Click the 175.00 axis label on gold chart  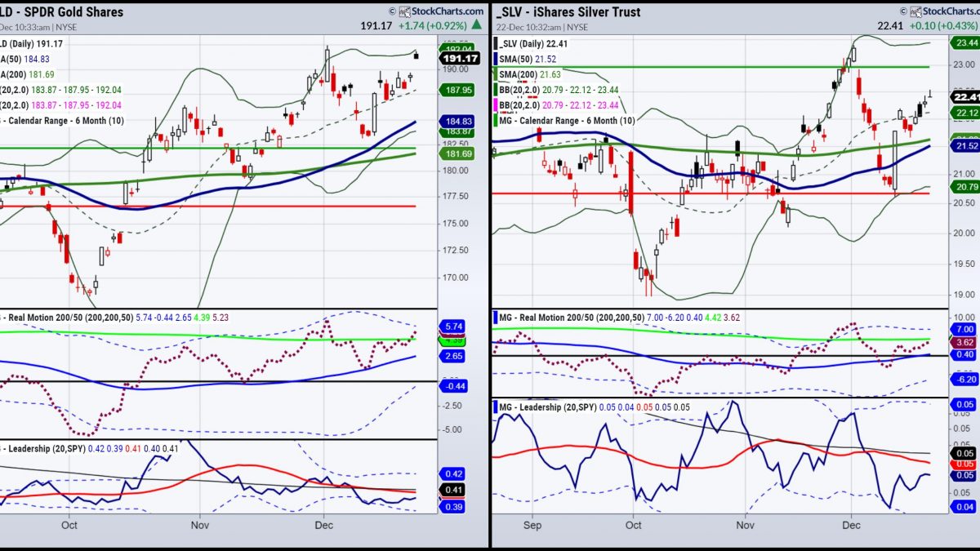(x=457, y=224)
